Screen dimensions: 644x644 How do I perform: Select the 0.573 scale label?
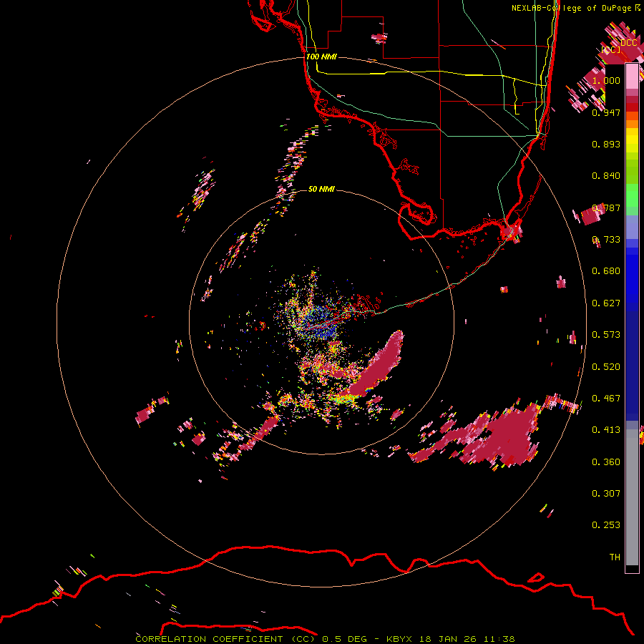(606, 335)
